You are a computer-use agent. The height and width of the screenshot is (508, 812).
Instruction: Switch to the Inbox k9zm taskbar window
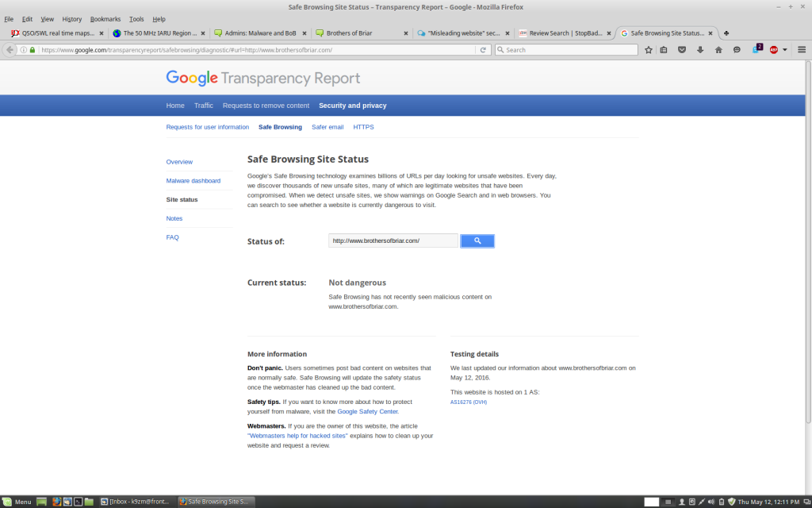tap(136, 502)
